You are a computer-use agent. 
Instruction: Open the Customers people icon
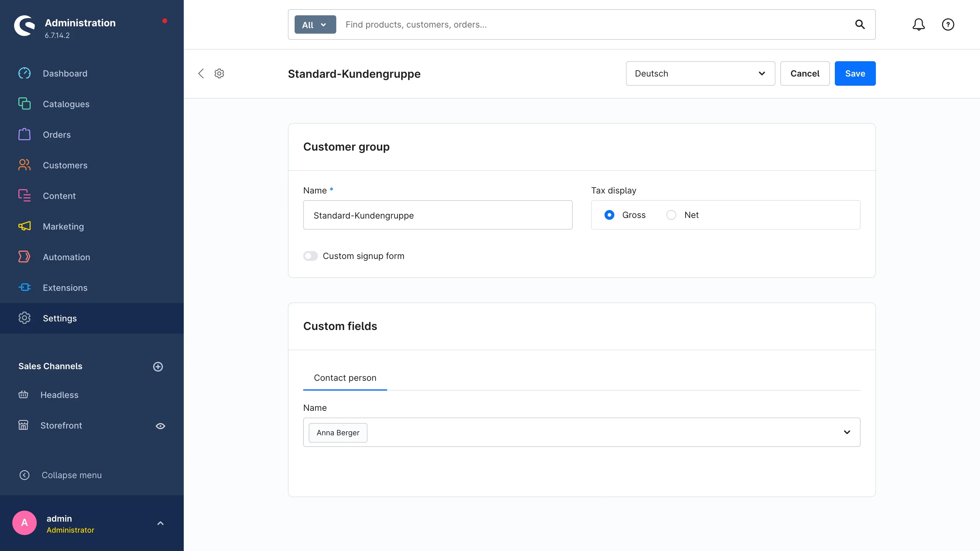[24, 165]
